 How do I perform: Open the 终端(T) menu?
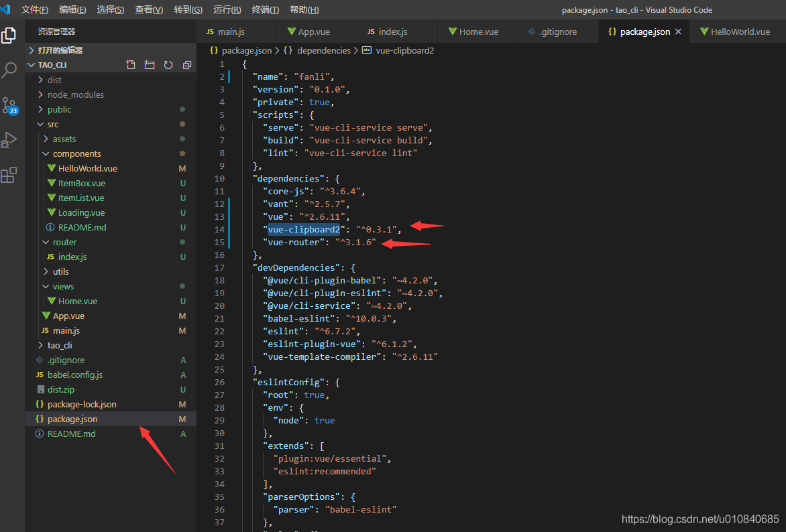tap(265, 9)
